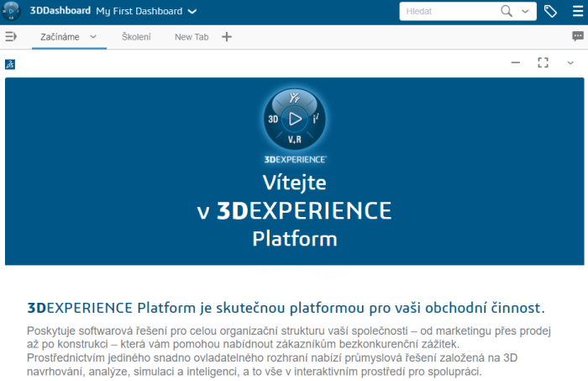588x381 pixels.
Task: Open the chat messages icon
Action: coord(578,36)
